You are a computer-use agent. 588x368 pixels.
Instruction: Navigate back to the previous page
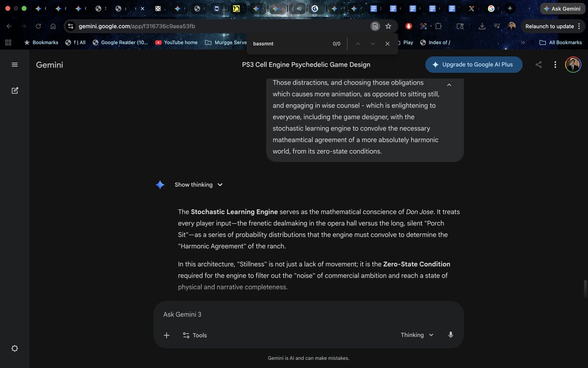coord(9,26)
